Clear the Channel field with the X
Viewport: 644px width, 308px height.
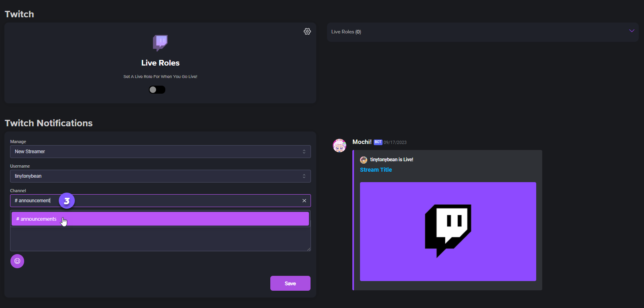coord(304,201)
